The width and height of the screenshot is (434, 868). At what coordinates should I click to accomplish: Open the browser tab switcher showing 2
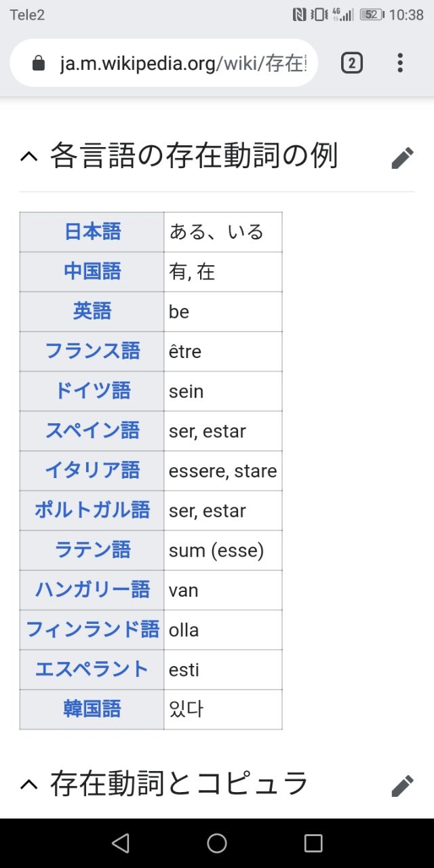click(351, 63)
